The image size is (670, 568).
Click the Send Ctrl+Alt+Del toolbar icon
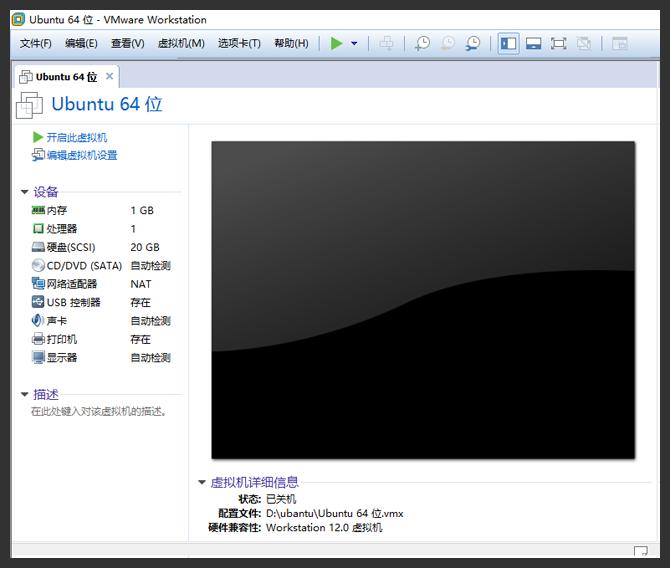pos(386,43)
